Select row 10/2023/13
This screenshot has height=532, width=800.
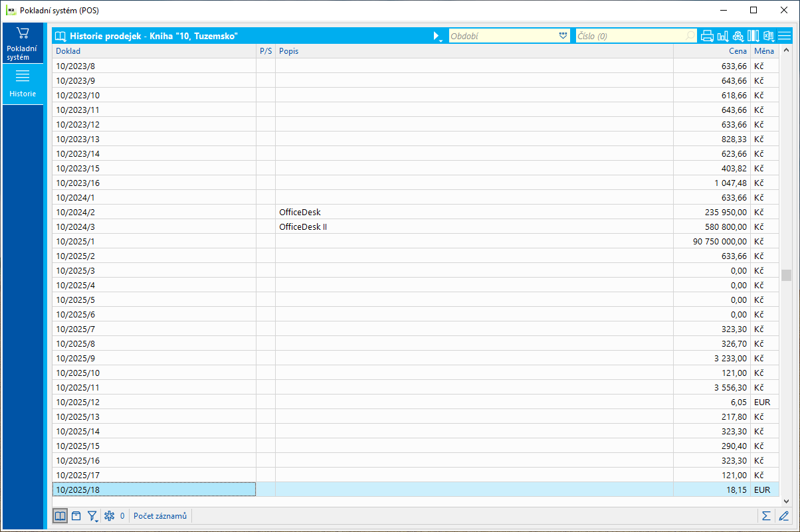(x=415, y=139)
